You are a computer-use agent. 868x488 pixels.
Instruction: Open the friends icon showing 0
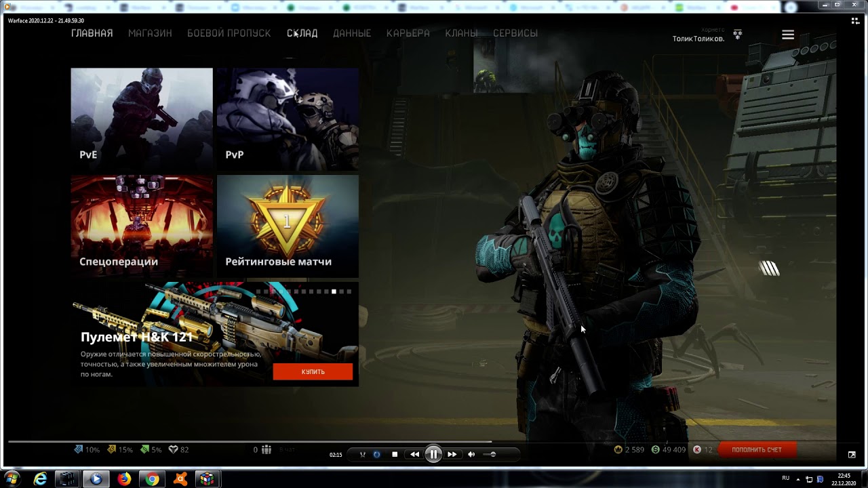(x=267, y=449)
